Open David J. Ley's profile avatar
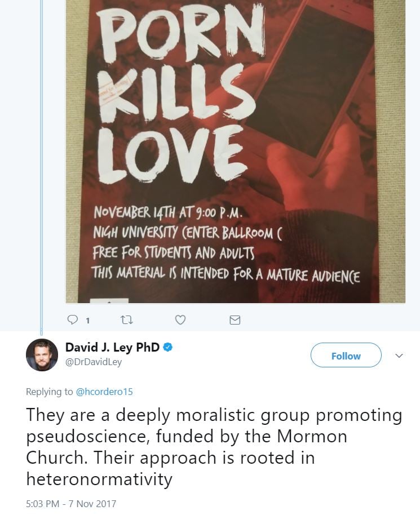Image resolution: width=420 pixels, height=515 pixels. pos(42,355)
